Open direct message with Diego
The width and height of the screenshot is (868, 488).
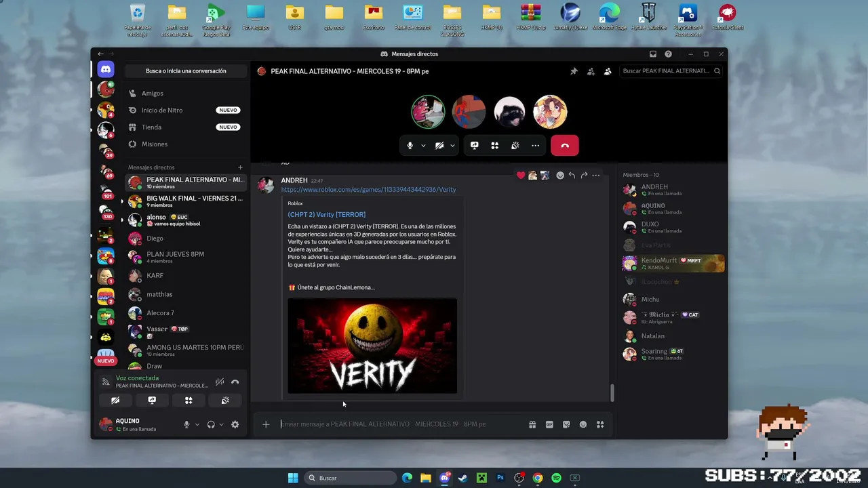[186, 239]
